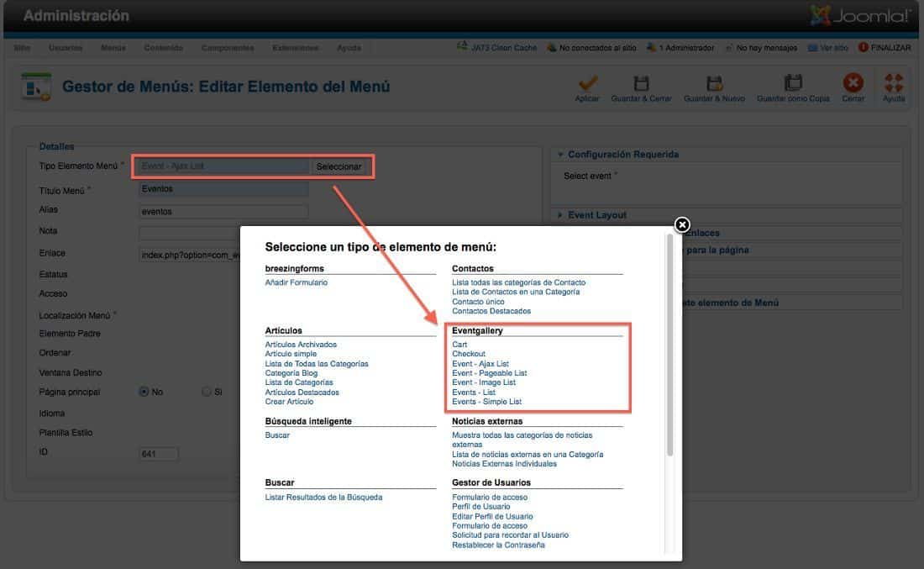Choose Events - Simple List link

[486, 402]
